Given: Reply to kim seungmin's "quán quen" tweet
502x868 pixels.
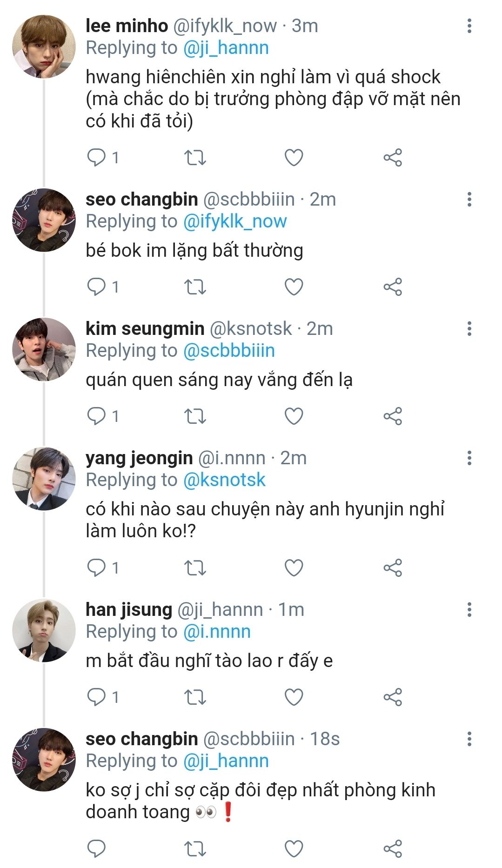Looking at the screenshot, I should pyautogui.click(x=96, y=416).
